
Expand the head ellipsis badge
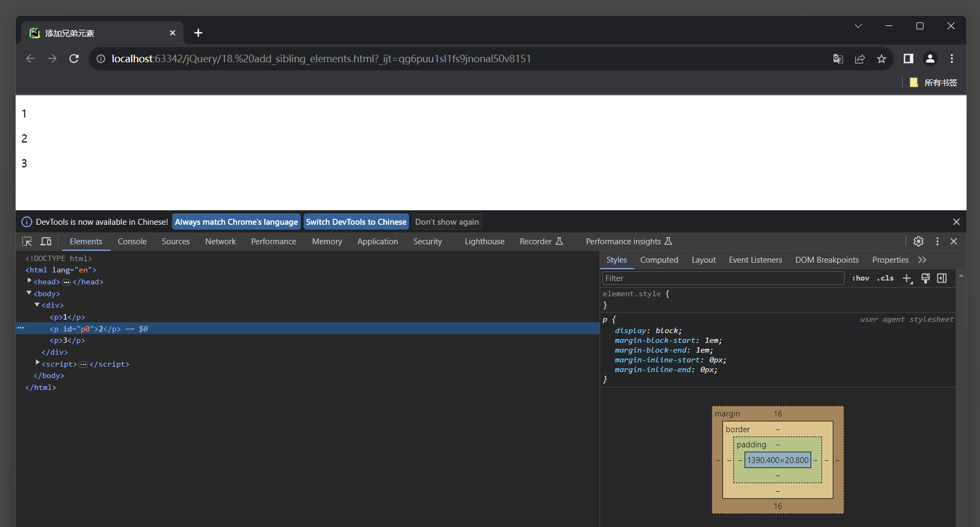pos(67,282)
